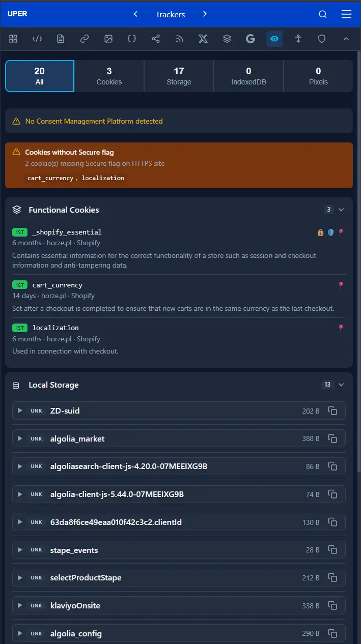The width and height of the screenshot is (361, 644).
Task: Copy the 63da8f6ce49eaa010f42c3c2.clientId value
Action: pyautogui.click(x=333, y=522)
